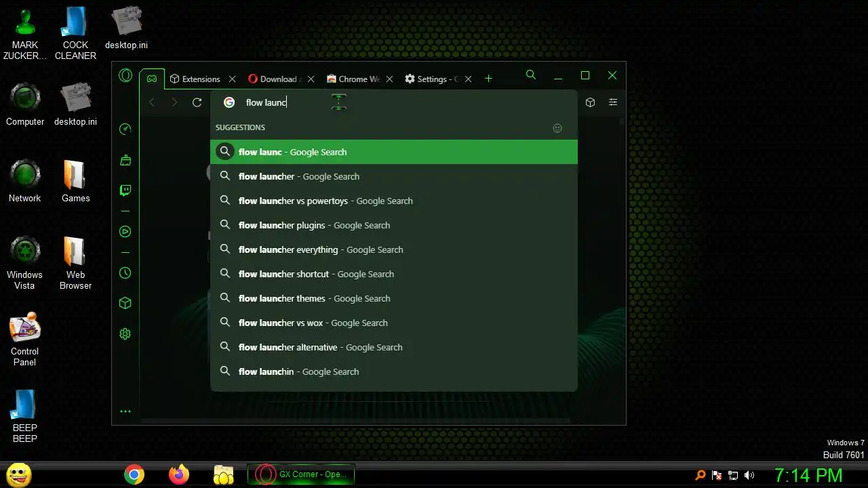Open the GX Corner gamepad tab
The height and width of the screenshot is (488, 868).
click(152, 79)
